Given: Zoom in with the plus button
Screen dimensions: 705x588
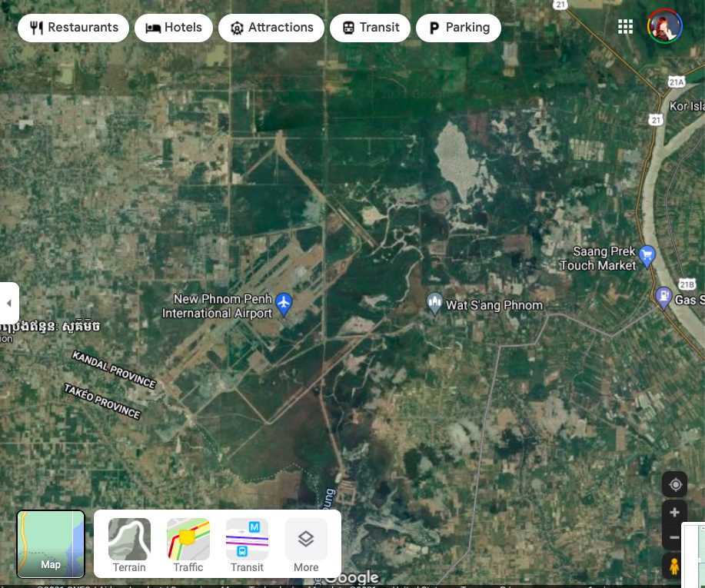Looking at the screenshot, I should [675, 513].
